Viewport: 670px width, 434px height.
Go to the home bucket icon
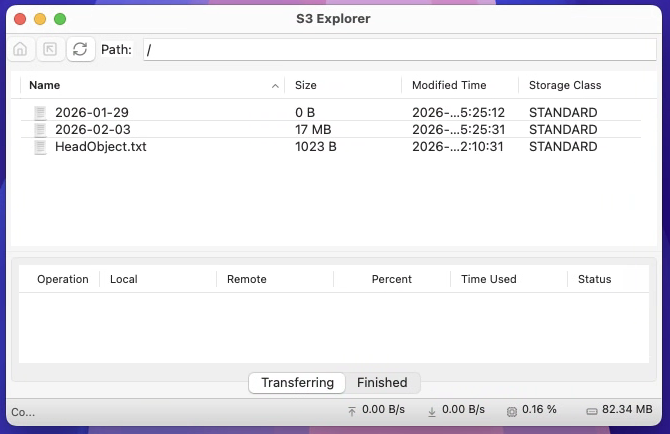tap(20, 49)
